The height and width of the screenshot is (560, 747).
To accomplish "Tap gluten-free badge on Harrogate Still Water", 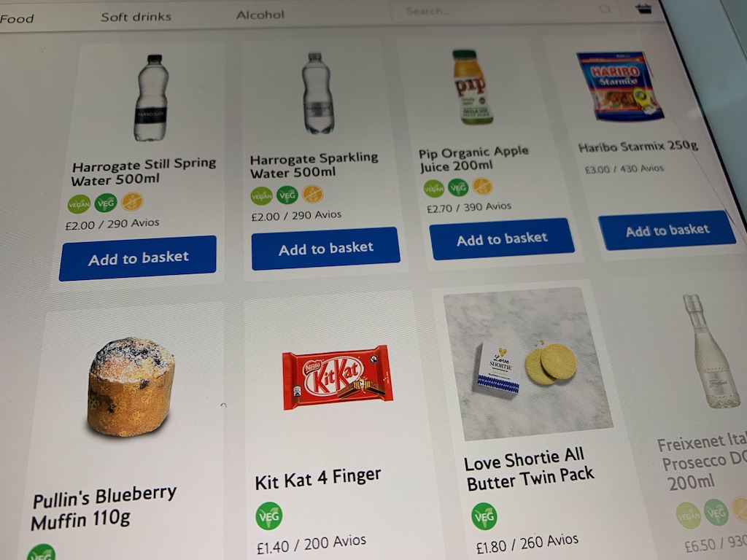I will (132, 201).
